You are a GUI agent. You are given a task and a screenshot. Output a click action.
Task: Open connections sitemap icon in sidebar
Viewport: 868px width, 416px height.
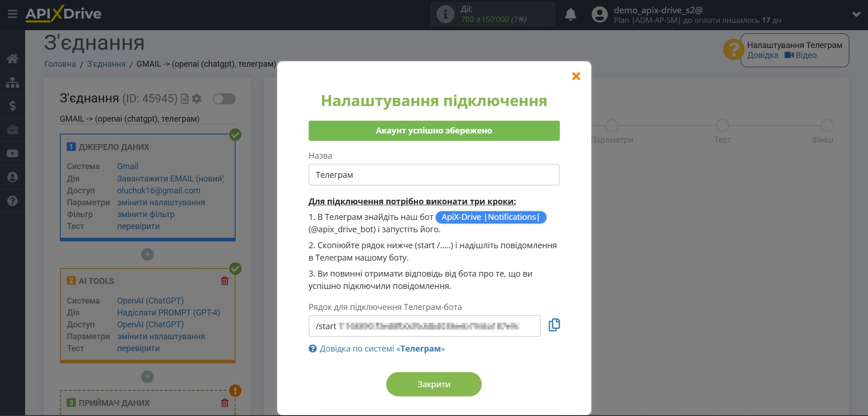tap(12, 82)
